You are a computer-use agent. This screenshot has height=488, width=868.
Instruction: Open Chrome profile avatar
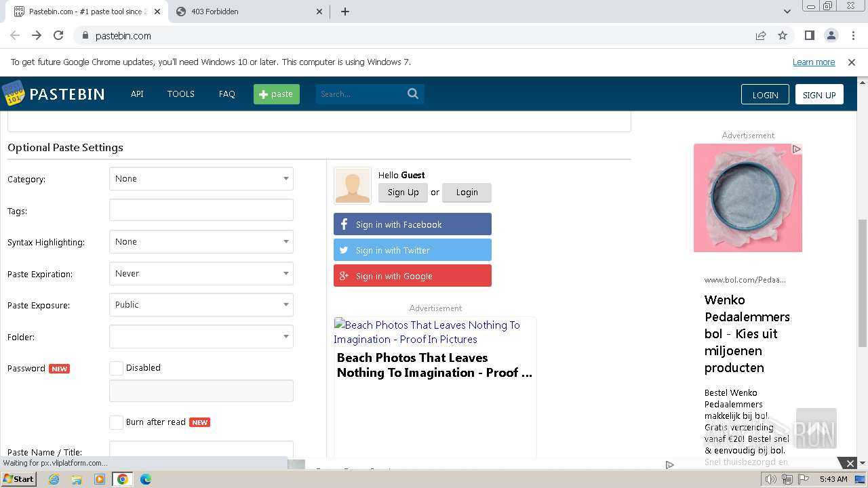point(831,35)
